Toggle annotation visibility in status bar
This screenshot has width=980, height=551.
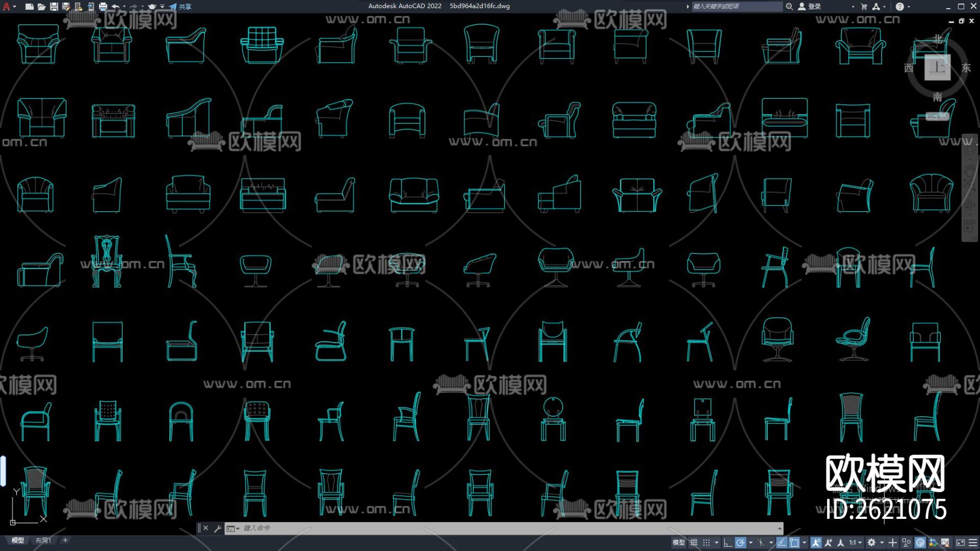point(816,542)
